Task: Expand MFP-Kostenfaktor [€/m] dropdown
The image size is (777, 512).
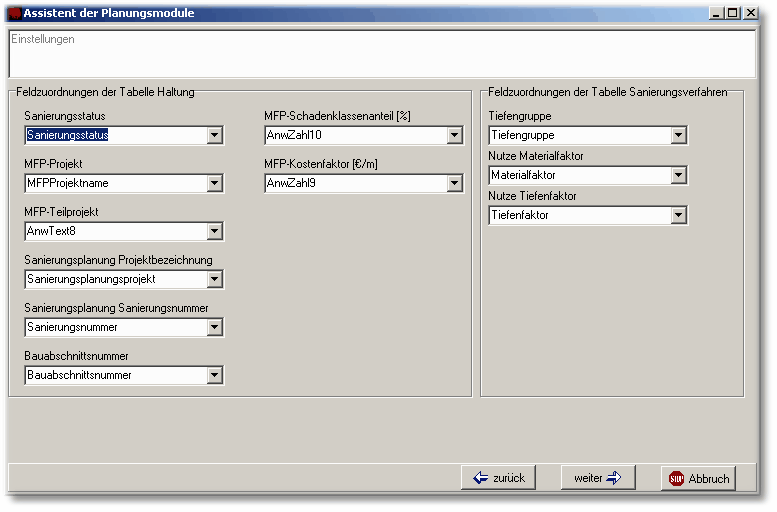Action: pos(454,183)
